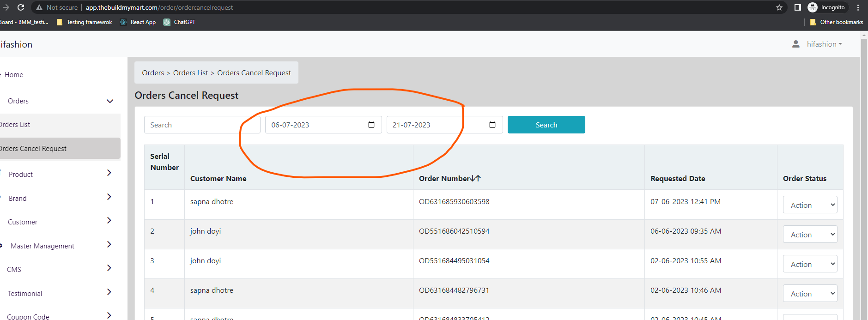Click Orders in the breadcrumb
The height and width of the screenshot is (320, 868).
(x=153, y=73)
